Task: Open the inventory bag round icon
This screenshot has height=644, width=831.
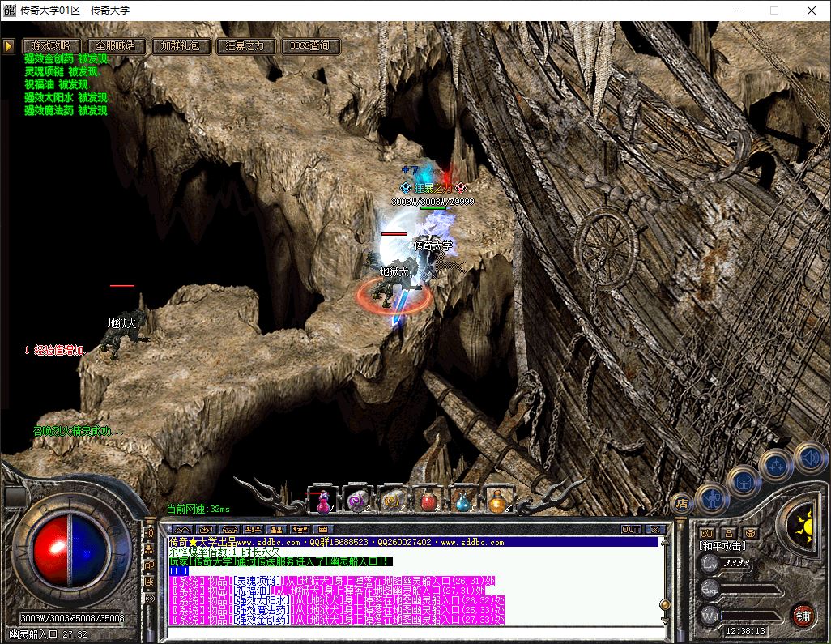Action: 744,482
